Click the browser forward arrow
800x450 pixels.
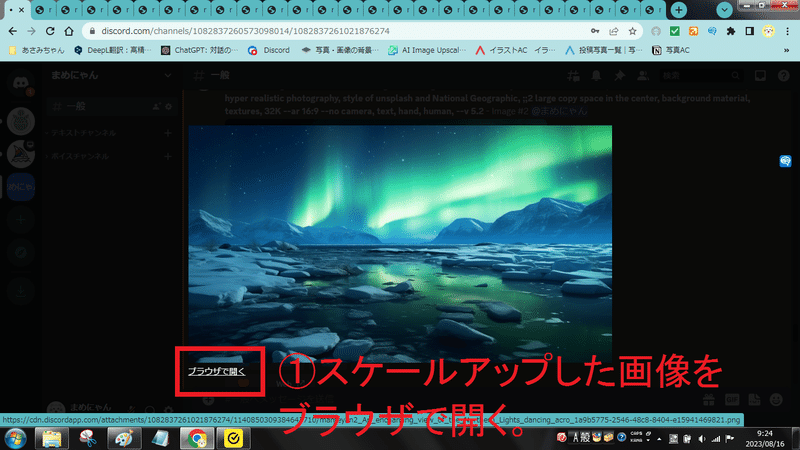[x=32, y=31]
